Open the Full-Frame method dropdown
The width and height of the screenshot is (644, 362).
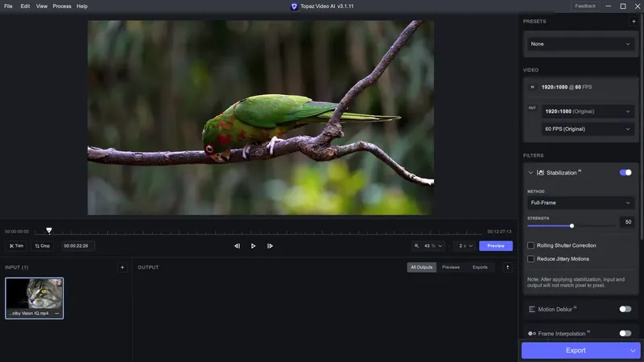click(580, 203)
